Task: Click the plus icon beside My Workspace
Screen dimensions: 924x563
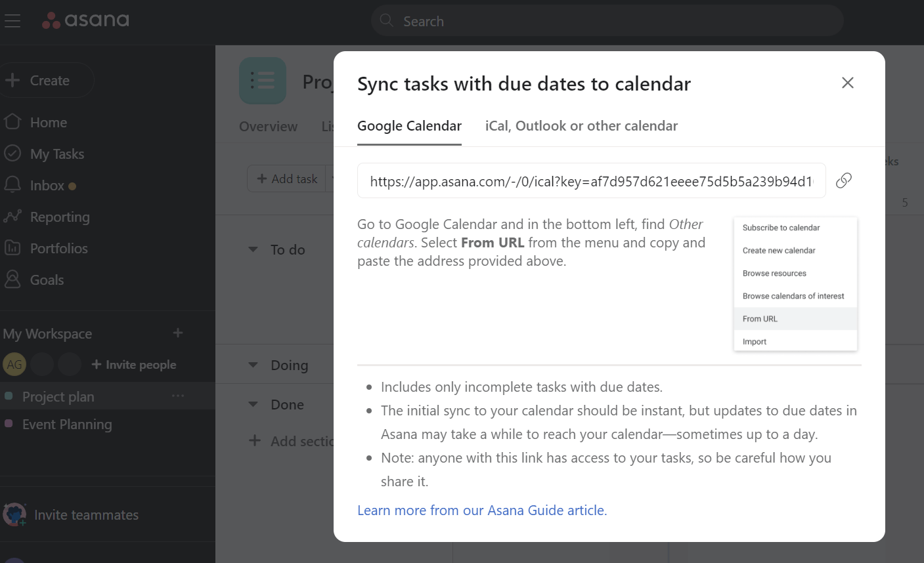Action: (x=178, y=333)
